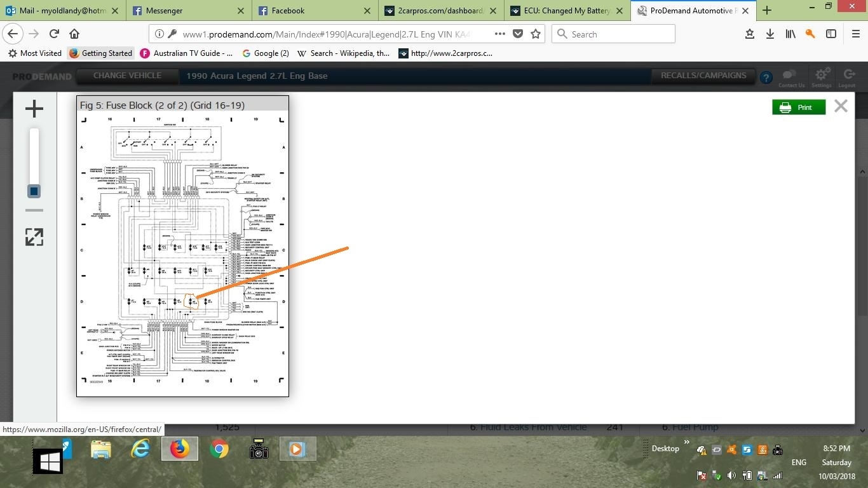Go back to previous page
The width and height of the screenshot is (868, 488).
click(x=13, y=34)
